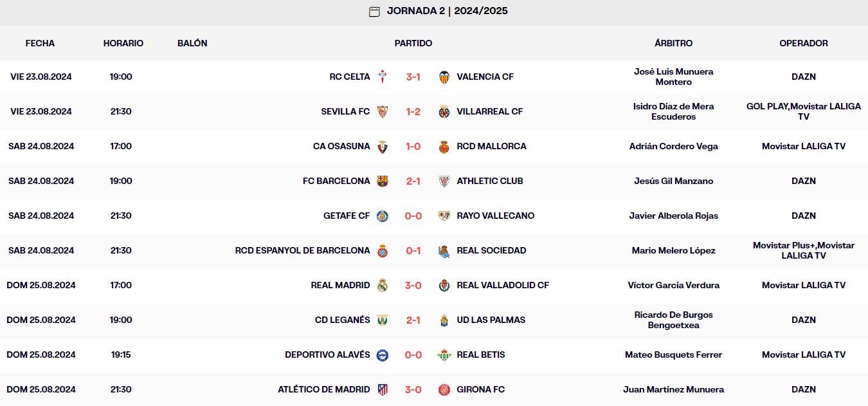Viewport: 868px width, 406px height.
Task: Select Movistar LALIGA TV for Real Madrid game
Action: [x=803, y=285]
